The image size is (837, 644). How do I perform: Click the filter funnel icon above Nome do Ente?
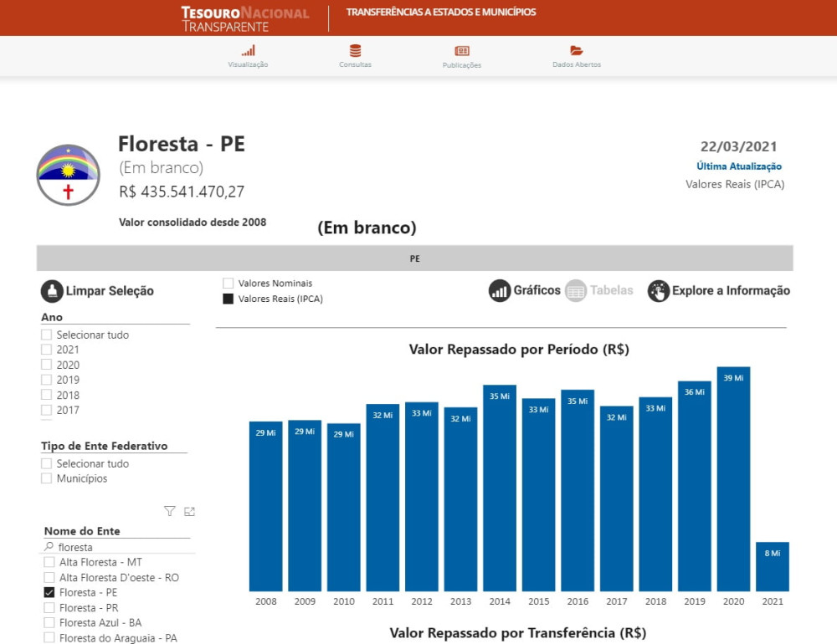(x=169, y=511)
